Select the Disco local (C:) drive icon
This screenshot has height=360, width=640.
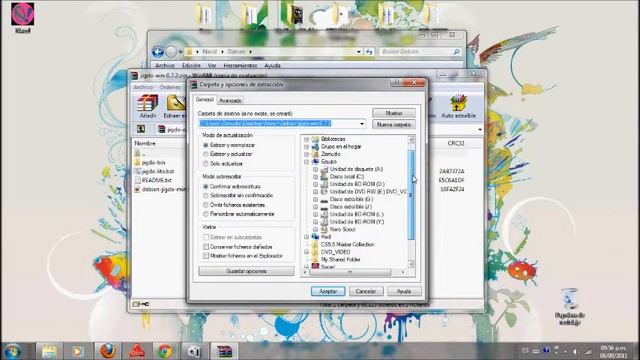[x=324, y=177]
